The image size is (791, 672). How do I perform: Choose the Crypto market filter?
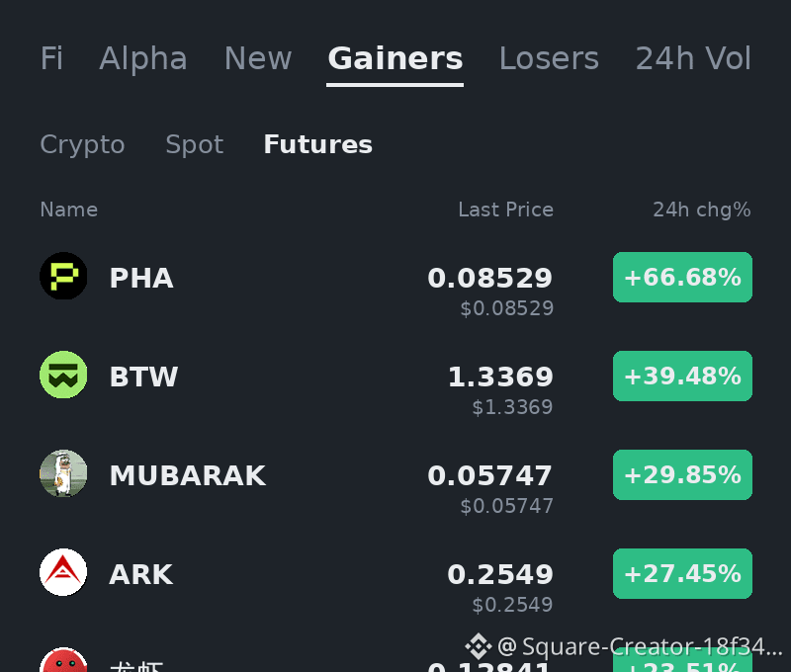82,144
